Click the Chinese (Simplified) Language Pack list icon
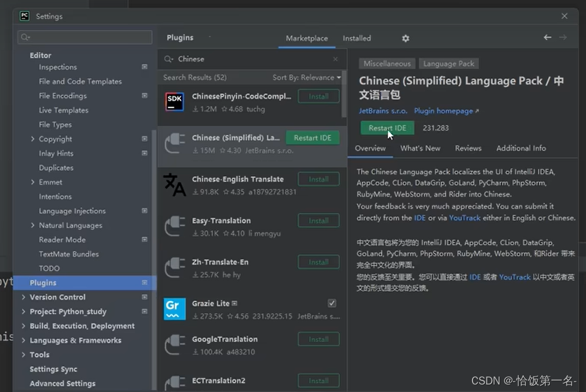 tap(174, 143)
